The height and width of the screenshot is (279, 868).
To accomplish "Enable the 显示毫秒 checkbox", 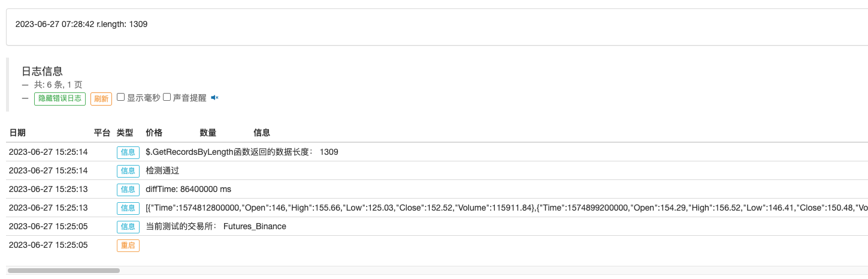I will [120, 97].
